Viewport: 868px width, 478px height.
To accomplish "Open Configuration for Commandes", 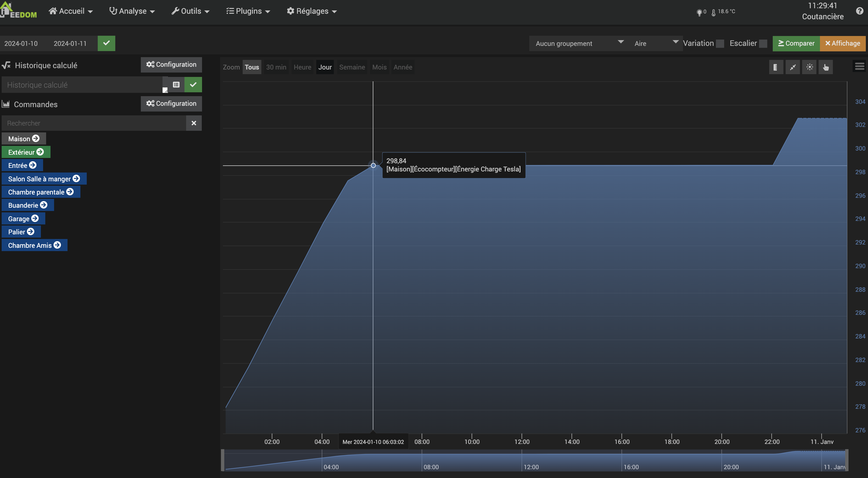I will pos(171,104).
